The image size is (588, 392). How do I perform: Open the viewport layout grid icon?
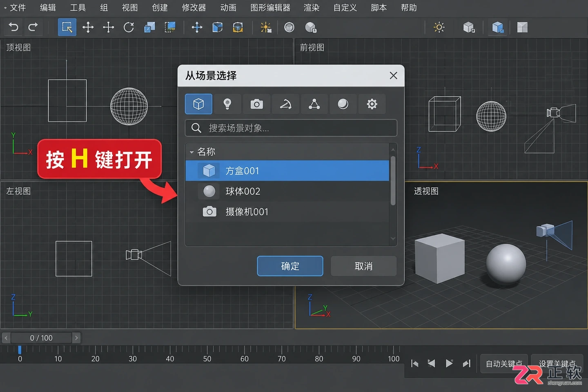click(x=522, y=27)
